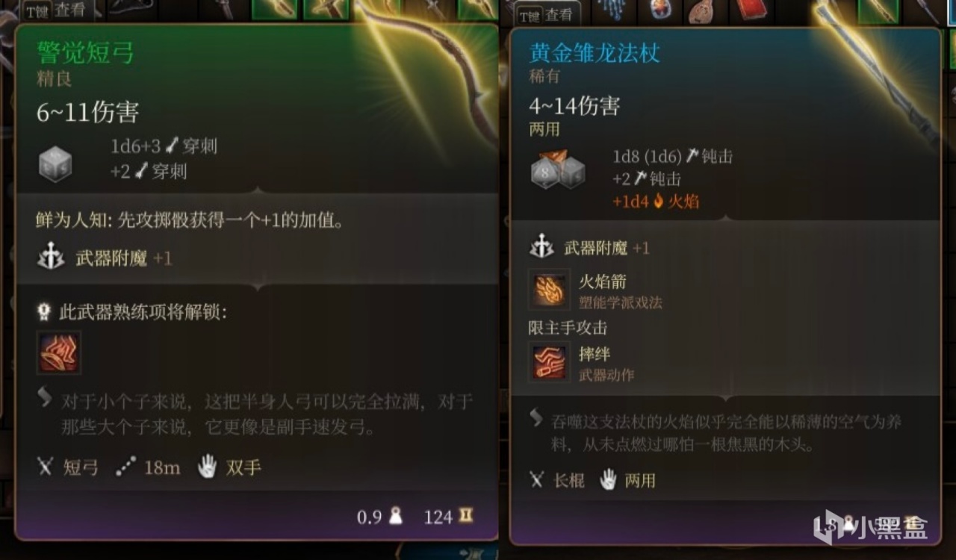Click the Fire Bolt (火焰箭) cantrip icon
This screenshot has width=956, height=560.
(x=550, y=290)
